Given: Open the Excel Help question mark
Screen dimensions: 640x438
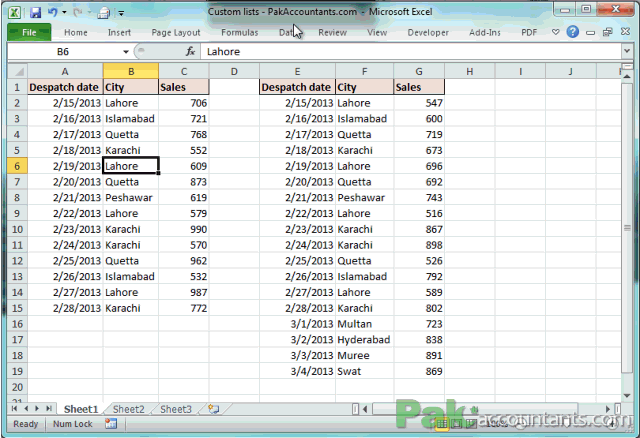Looking at the screenshot, I should (573, 31).
